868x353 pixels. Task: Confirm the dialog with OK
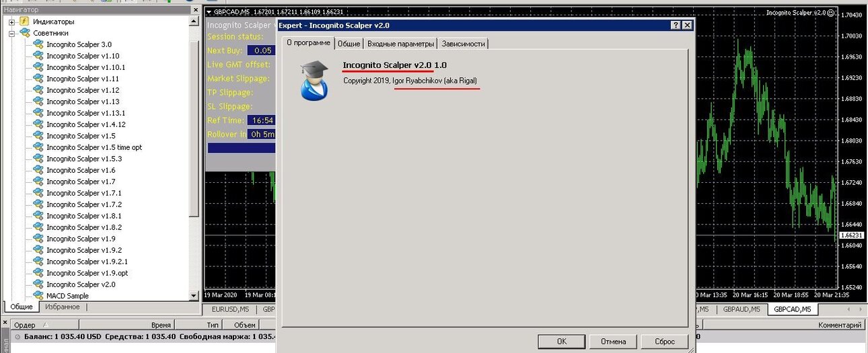(x=561, y=342)
